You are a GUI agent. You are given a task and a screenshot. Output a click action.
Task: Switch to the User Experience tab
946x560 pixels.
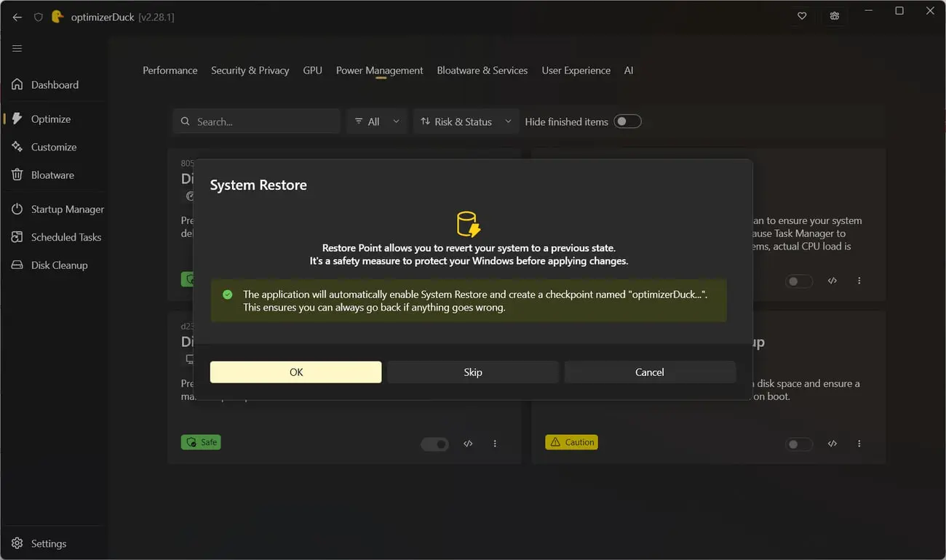tap(576, 71)
